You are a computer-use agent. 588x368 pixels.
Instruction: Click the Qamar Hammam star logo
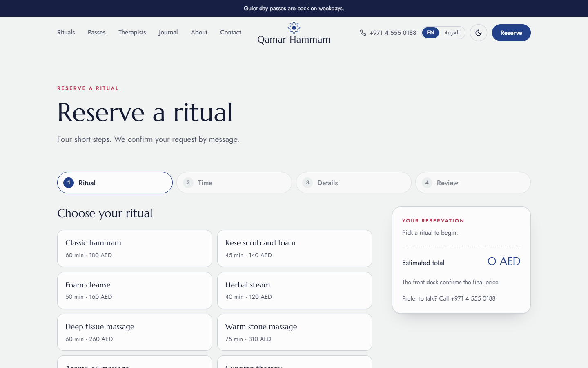coord(294,28)
